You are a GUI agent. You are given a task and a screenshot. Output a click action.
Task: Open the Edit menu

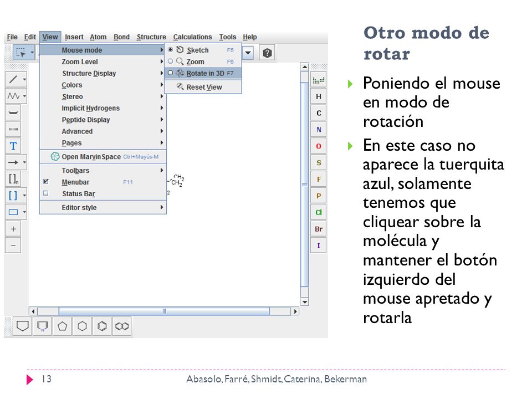30,37
